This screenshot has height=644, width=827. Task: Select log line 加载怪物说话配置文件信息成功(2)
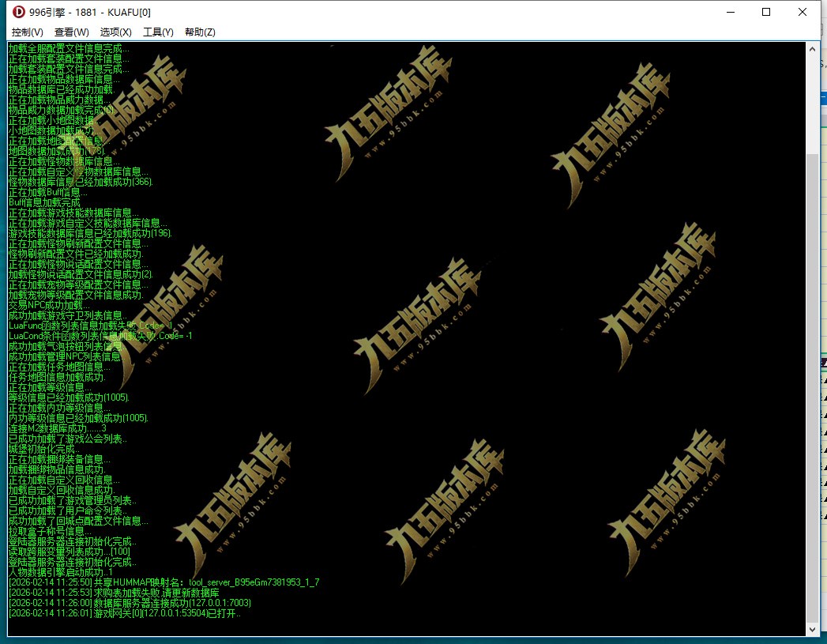81,275
